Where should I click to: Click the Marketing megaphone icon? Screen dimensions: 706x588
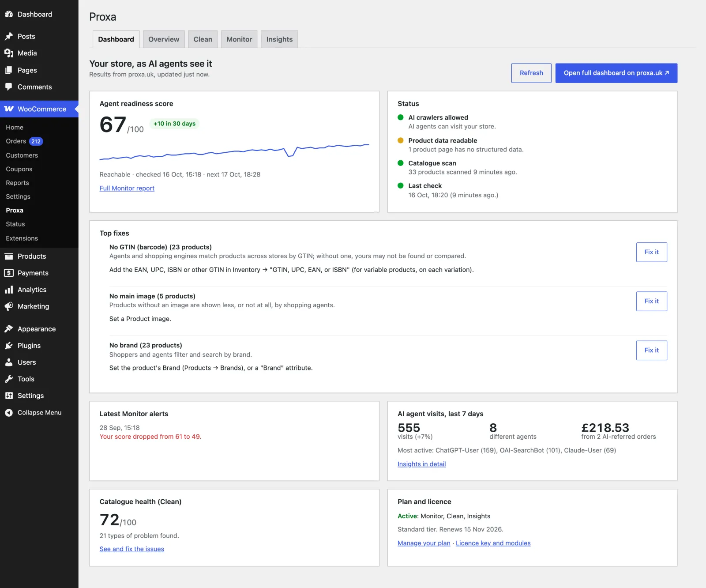click(9, 306)
